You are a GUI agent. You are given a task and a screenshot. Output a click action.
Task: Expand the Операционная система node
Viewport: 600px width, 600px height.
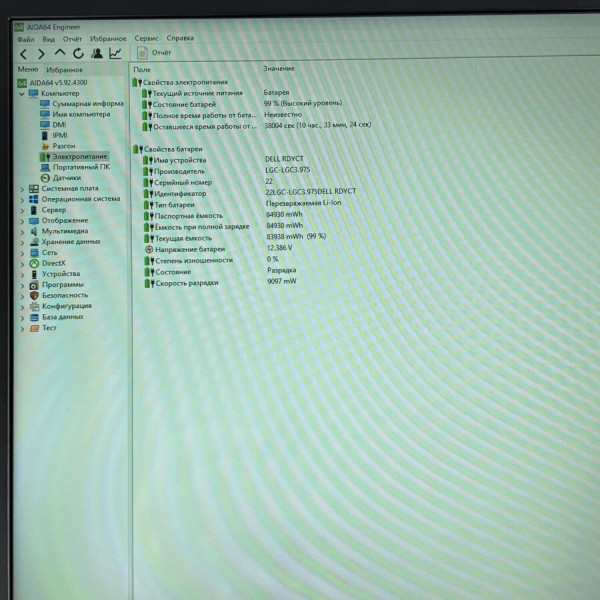(x=22, y=200)
